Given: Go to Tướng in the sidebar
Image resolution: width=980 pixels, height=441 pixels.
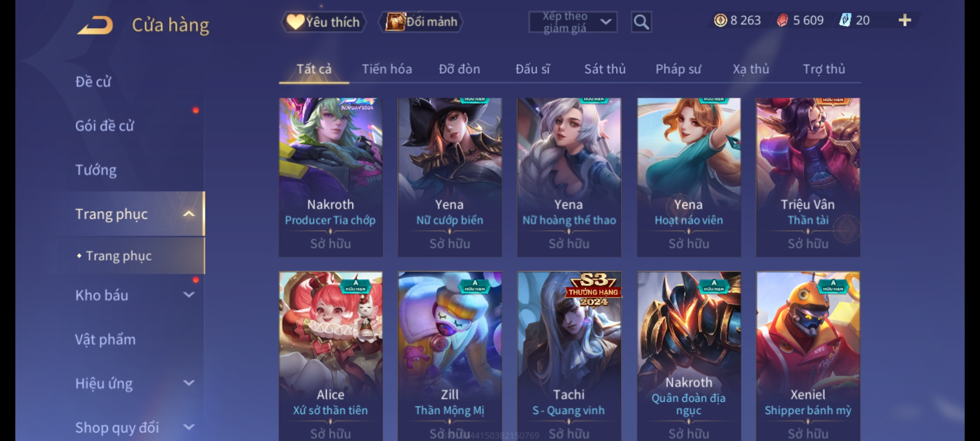Looking at the screenshot, I should [x=96, y=170].
